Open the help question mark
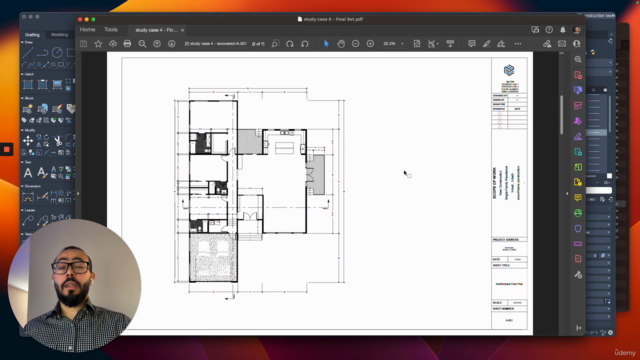This screenshot has height=360, width=640. pyautogui.click(x=549, y=30)
